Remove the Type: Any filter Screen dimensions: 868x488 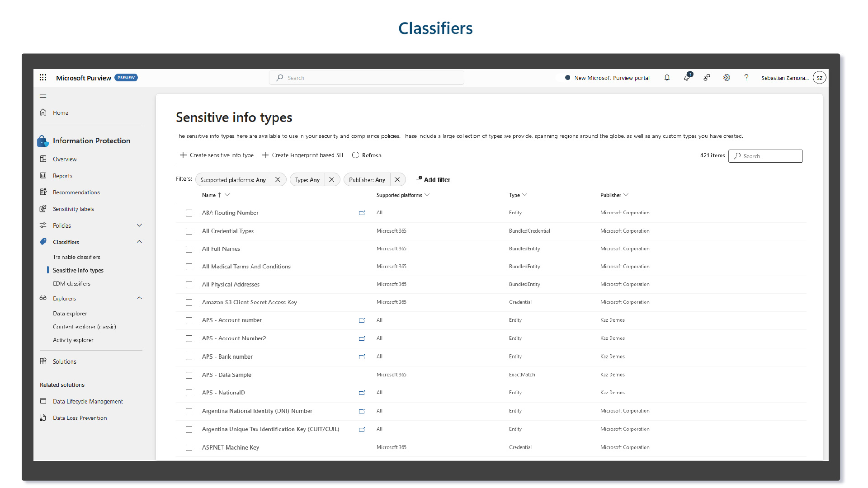tap(332, 180)
